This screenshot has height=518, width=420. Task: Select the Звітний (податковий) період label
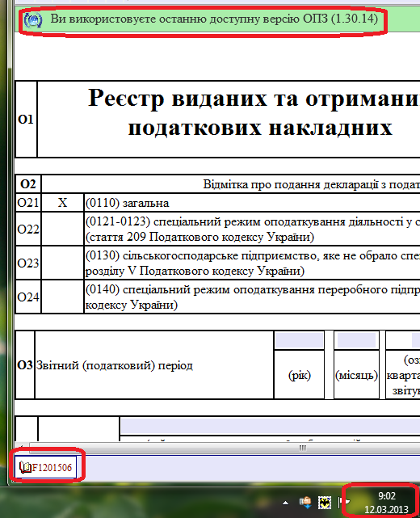115,365
